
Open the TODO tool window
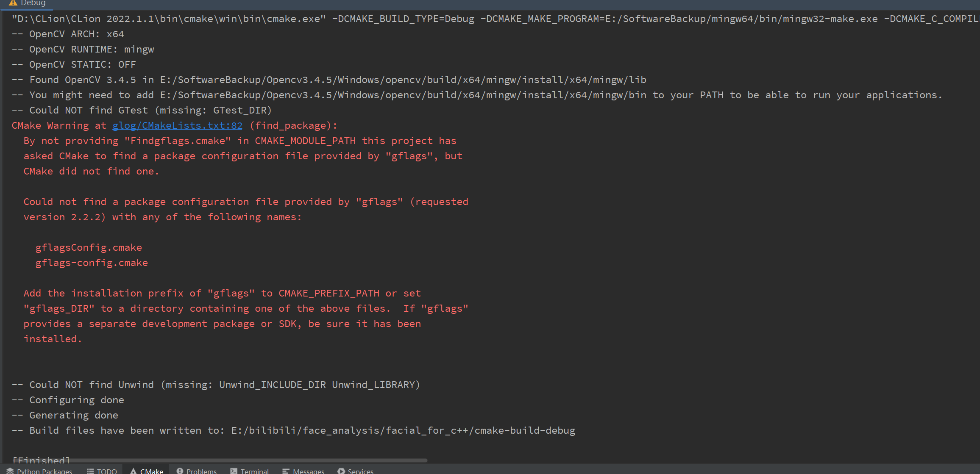pos(106,471)
